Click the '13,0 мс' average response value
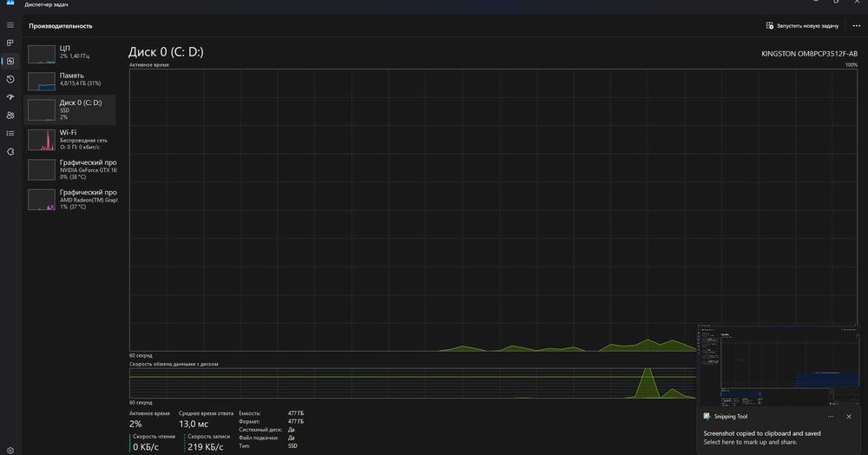This screenshot has width=868, height=455. coord(194,424)
